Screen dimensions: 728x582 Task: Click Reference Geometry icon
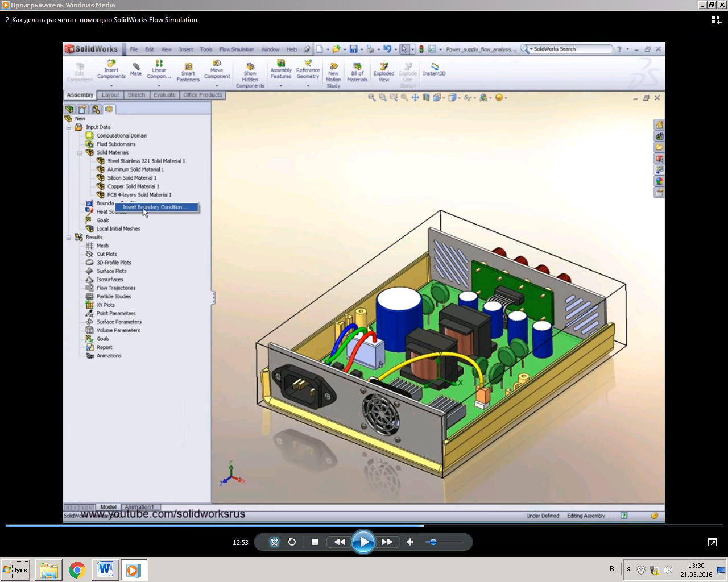click(x=308, y=69)
